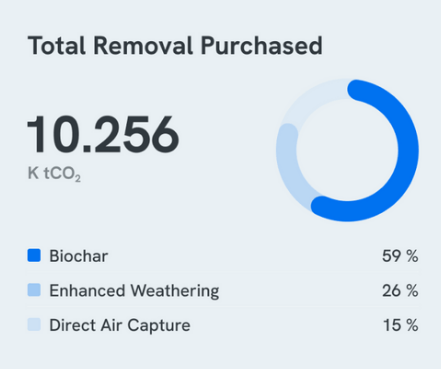Click divider line beneath the Biochar row
The image size is (441, 369).
223,272
